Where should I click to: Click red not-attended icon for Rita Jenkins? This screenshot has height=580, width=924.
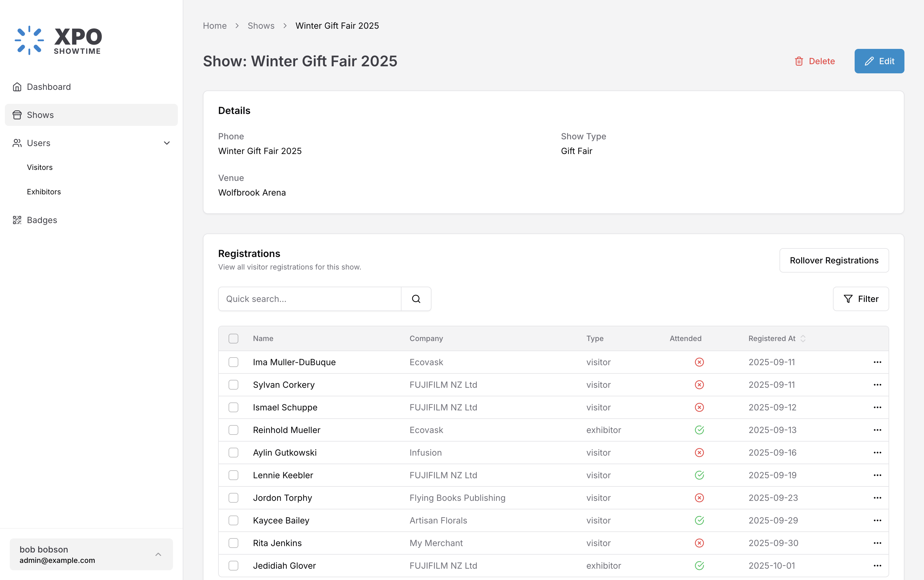[x=699, y=543]
